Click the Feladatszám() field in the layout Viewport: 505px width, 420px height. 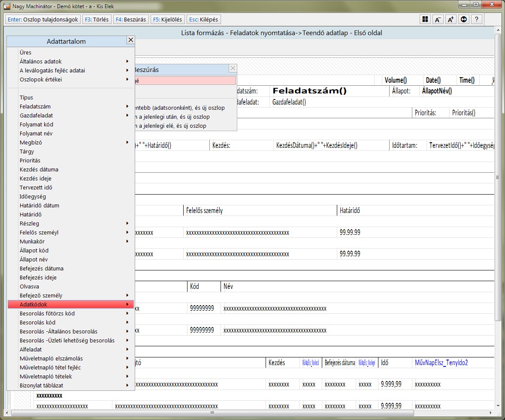[309, 91]
